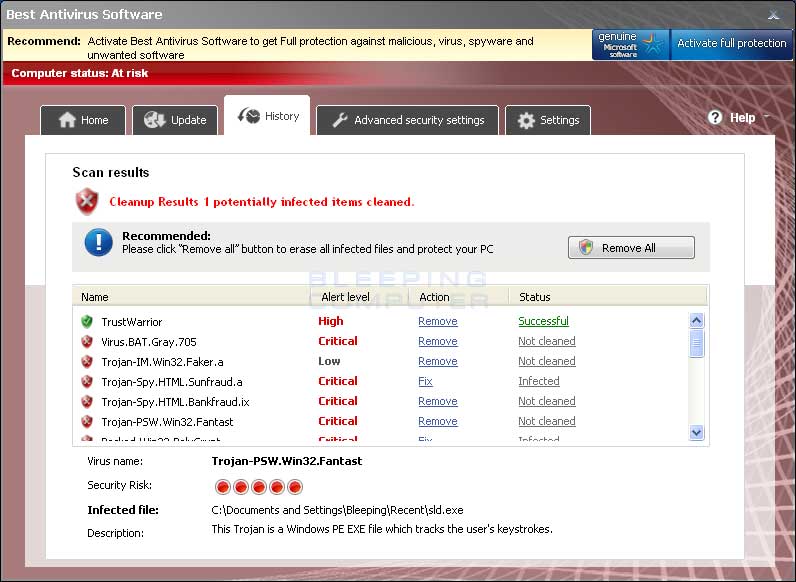Click red shield icon beside Trojan-IM.Win32.Faker.a
The height and width of the screenshot is (582, 796).
tap(87, 361)
